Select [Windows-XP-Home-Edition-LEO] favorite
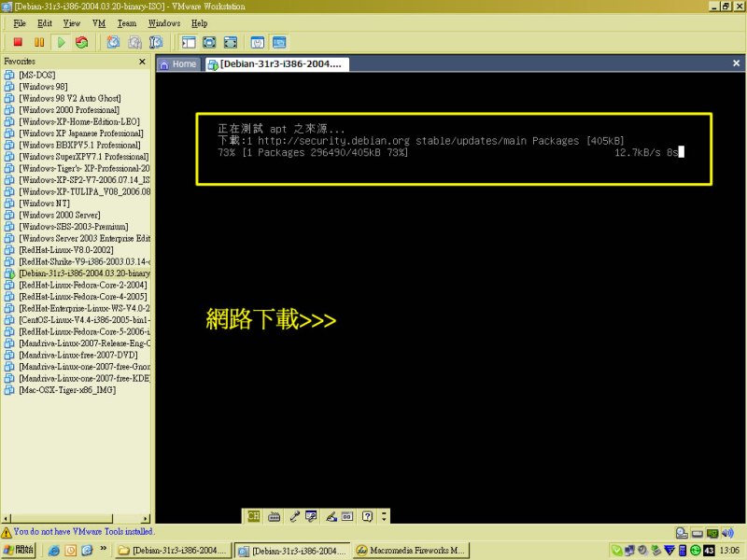This screenshot has height=560, width=747. (x=79, y=121)
